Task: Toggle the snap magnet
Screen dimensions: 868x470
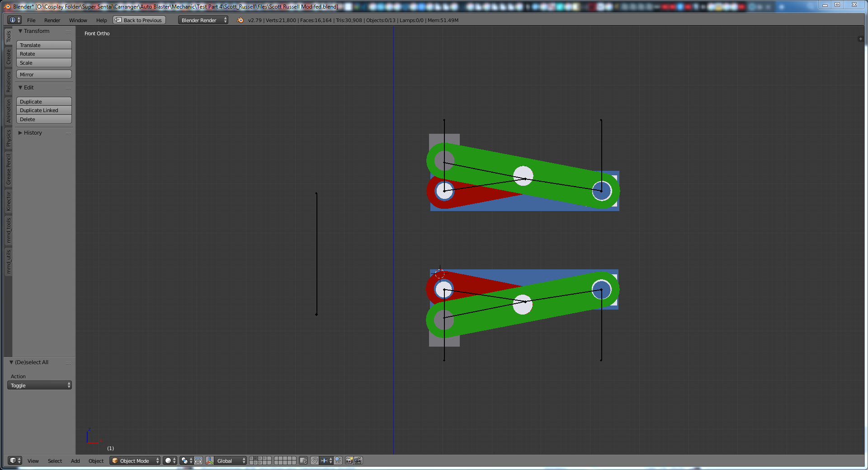Action: (315, 461)
